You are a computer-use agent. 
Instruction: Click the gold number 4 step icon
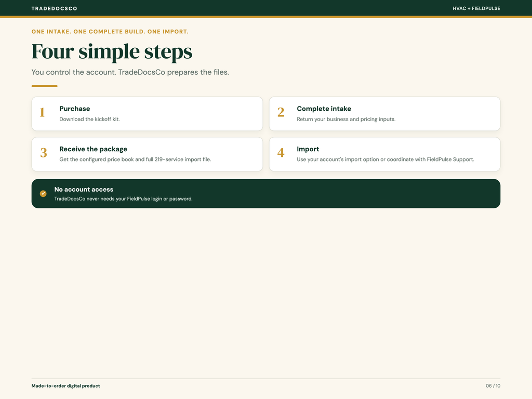pos(281,153)
